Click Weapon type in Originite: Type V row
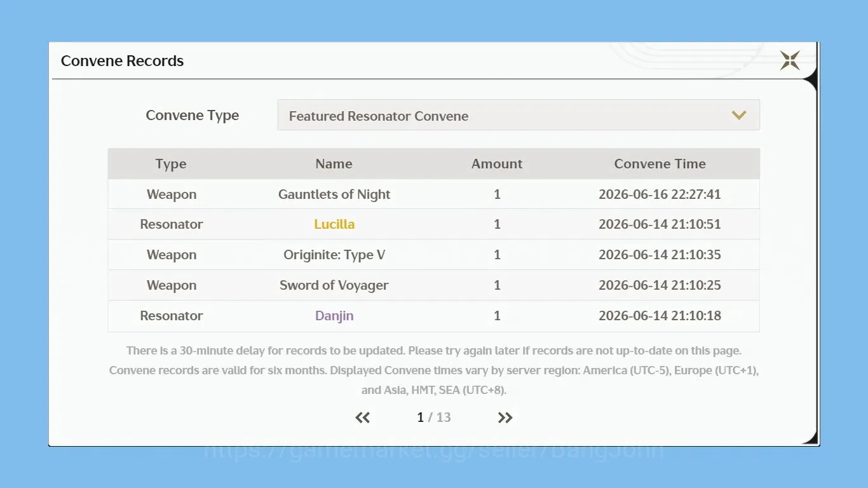This screenshot has height=488, width=868. (x=172, y=255)
